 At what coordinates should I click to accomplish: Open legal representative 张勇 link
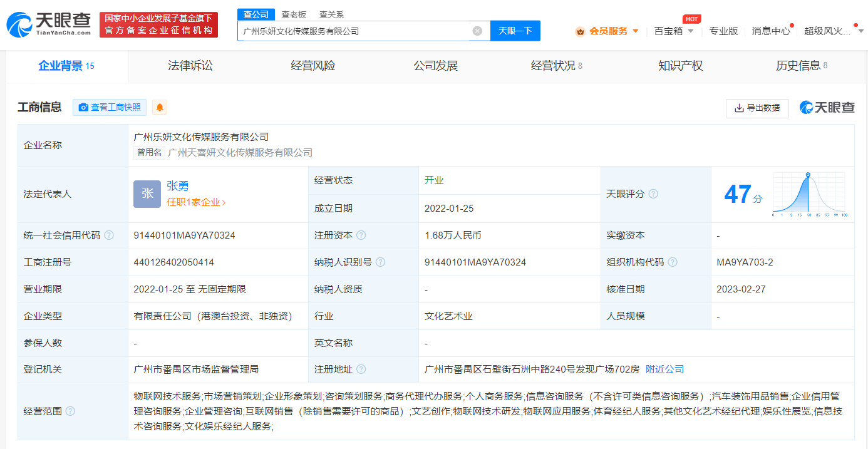coord(177,186)
